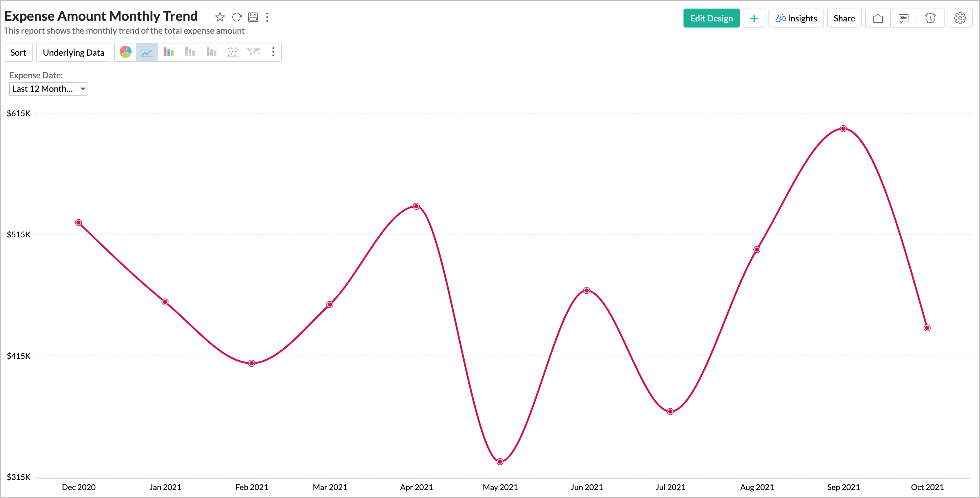This screenshot has width=980, height=498.
Task: Click Edit Design
Action: 711,18
